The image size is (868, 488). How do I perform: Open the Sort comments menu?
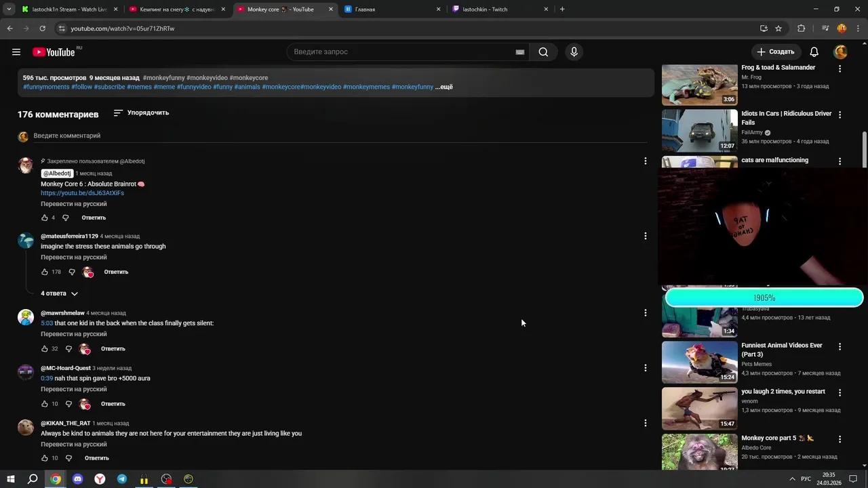coord(141,113)
